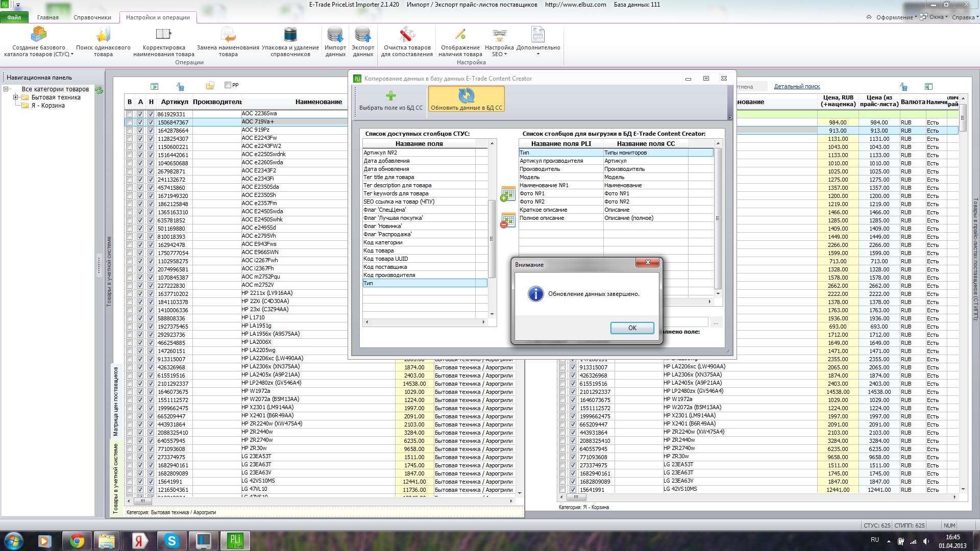The image size is (980, 551).
Task: Check column В for article 861929331
Action: (130, 114)
